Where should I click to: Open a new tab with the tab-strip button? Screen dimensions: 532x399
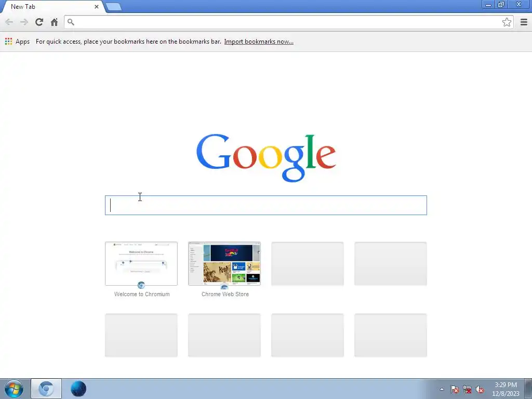click(114, 7)
